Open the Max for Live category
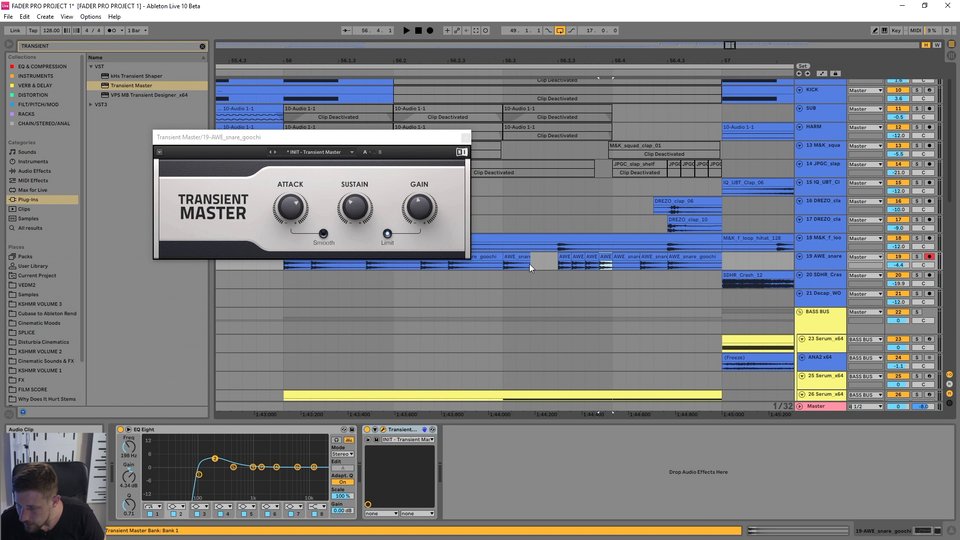Screen dimensions: 960x540 click(x=32, y=190)
